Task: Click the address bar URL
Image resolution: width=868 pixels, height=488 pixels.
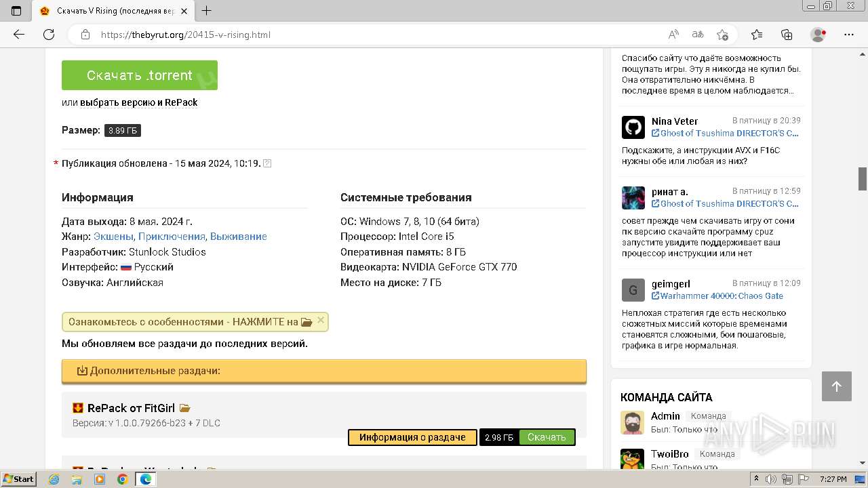Action: pyautogui.click(x=186, y=35)
